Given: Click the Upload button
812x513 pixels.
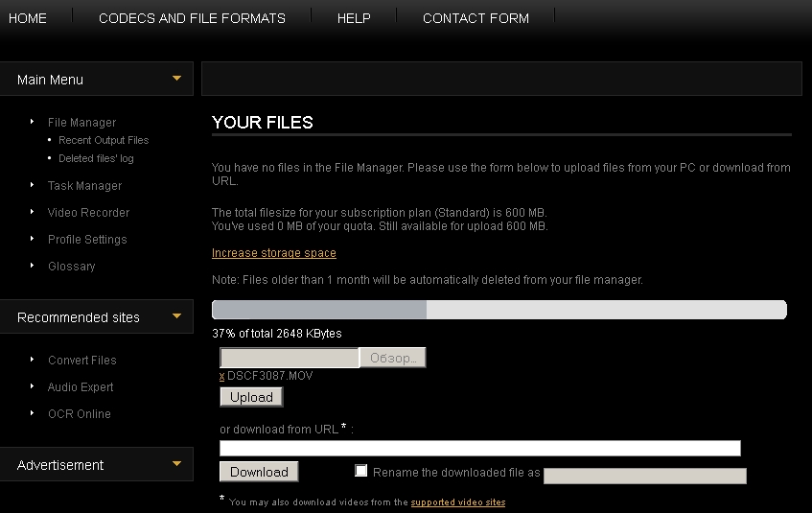Looking at the screenshot, I should 252,397.
